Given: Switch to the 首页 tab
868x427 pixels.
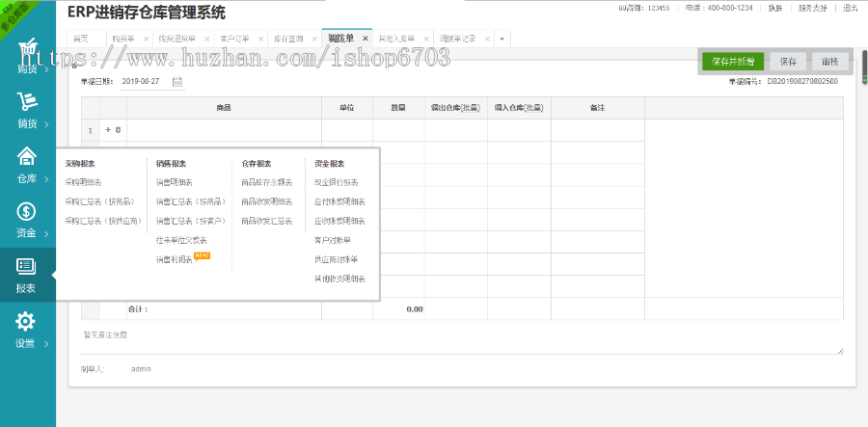Looking at the screenshot, I should click(x=81, y=39).
